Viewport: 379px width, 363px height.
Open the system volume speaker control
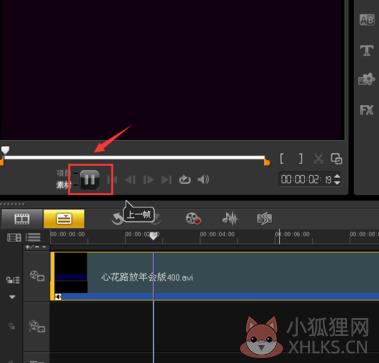pyautogui.click(x=203, y=180)
